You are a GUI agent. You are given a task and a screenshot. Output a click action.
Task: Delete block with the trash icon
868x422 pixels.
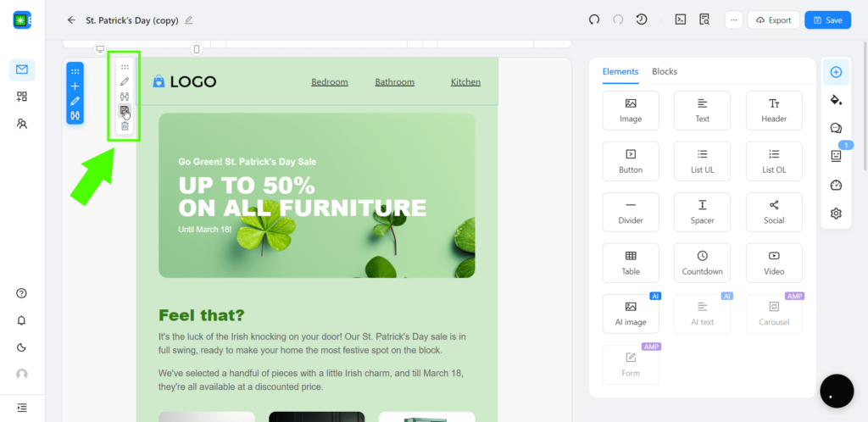click(x=125, y=126)
